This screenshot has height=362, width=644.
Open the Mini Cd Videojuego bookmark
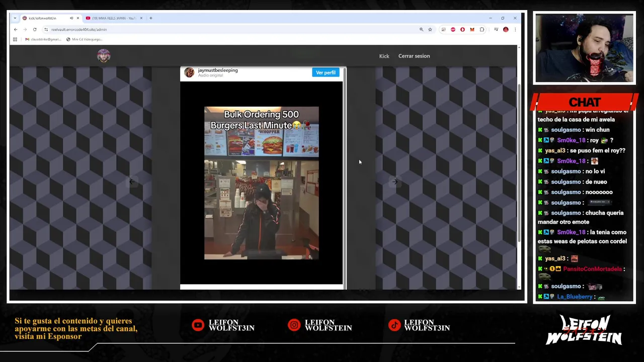pos(85,39)
